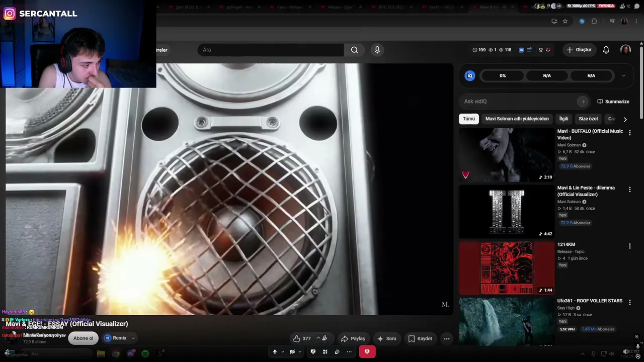Click the vidIQ logo badge in the score panel

pyautogui.click(x=470, y=76)
